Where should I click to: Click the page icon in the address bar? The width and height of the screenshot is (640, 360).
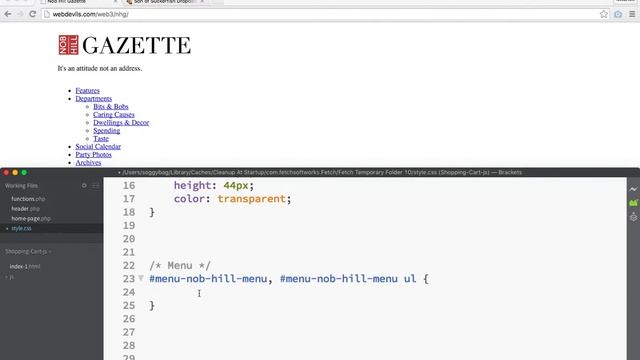click(x=47, y=14)
